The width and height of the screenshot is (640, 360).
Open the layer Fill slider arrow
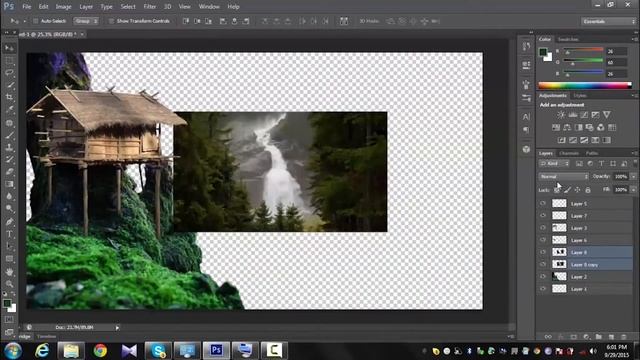point(633,190)
